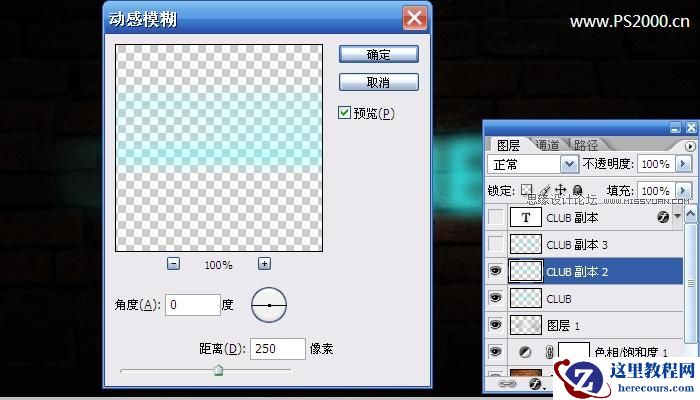Hide the 图层 1 layer
The height and width of the screenshot is (400, 700).
(x=496, y=325)
